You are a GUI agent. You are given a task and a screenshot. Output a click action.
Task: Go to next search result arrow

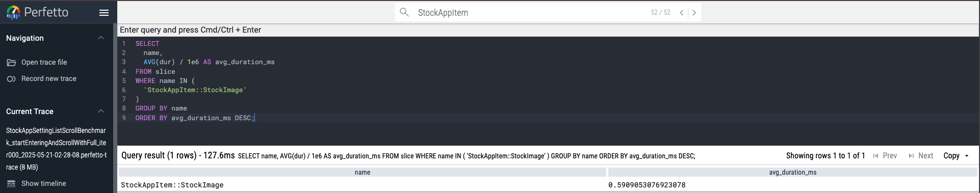(694, 13)
